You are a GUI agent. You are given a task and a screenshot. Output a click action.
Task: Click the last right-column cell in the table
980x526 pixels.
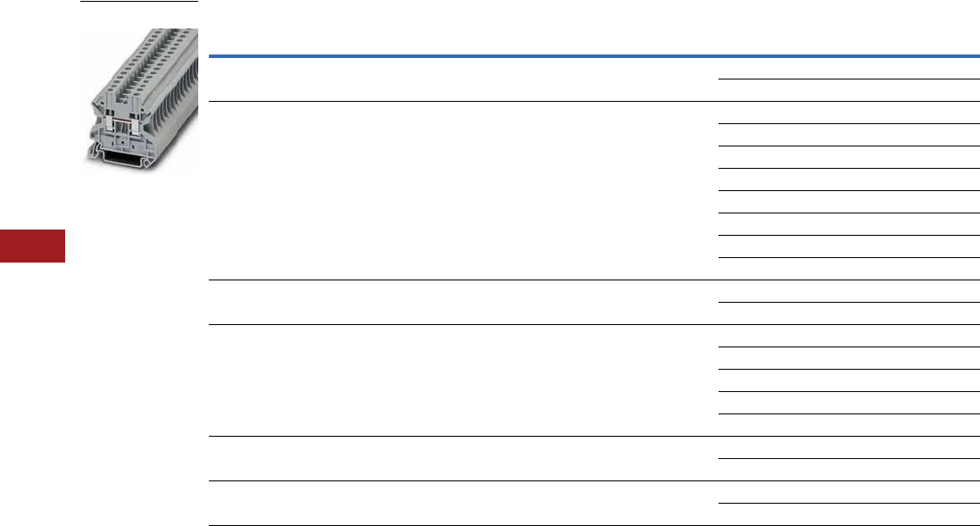coord(846,514)
